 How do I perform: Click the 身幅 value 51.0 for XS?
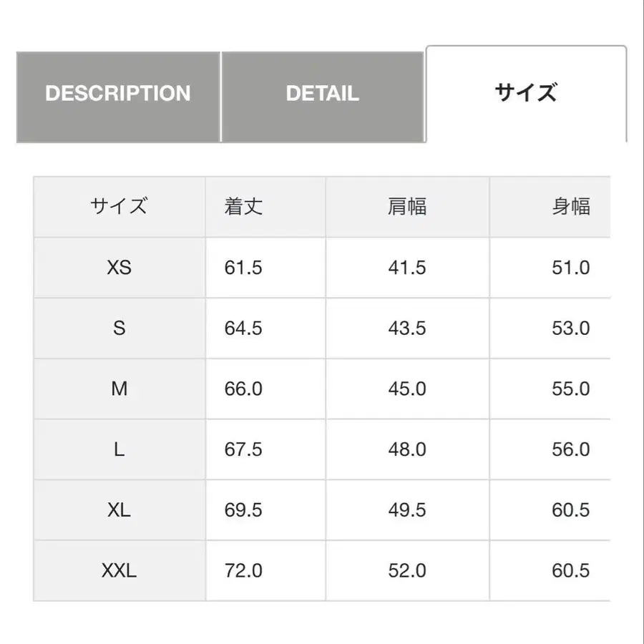click(x=570, y=268)
